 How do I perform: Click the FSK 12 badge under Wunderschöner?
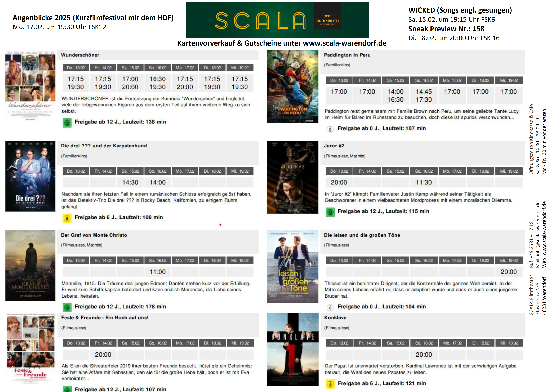(x=67, y=123)
